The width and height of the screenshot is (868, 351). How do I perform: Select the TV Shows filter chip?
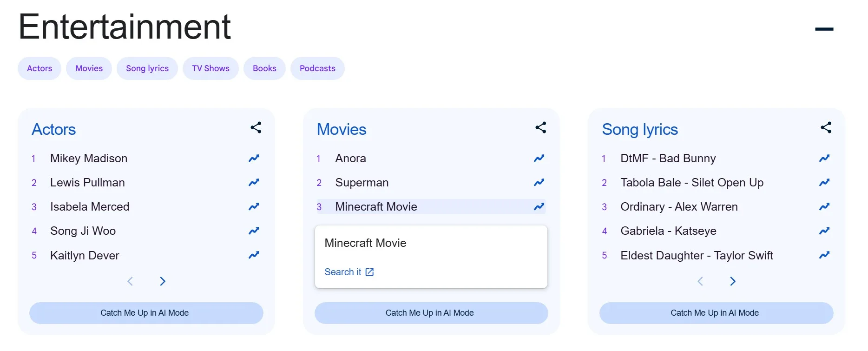[210, 68]
